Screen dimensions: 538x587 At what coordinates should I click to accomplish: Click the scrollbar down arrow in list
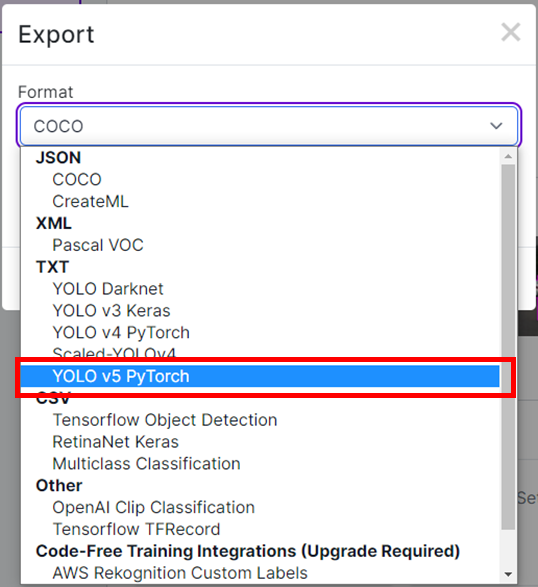click(x=508, y=574)
